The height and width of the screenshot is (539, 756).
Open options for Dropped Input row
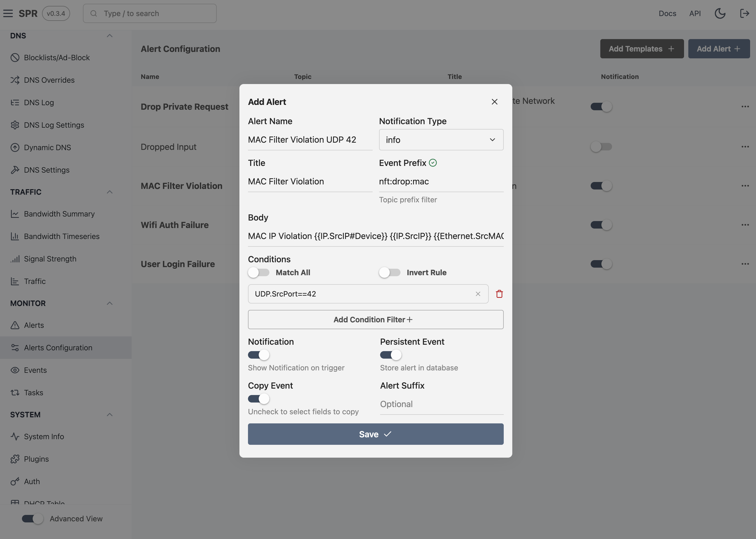click(x=745, y=147)
